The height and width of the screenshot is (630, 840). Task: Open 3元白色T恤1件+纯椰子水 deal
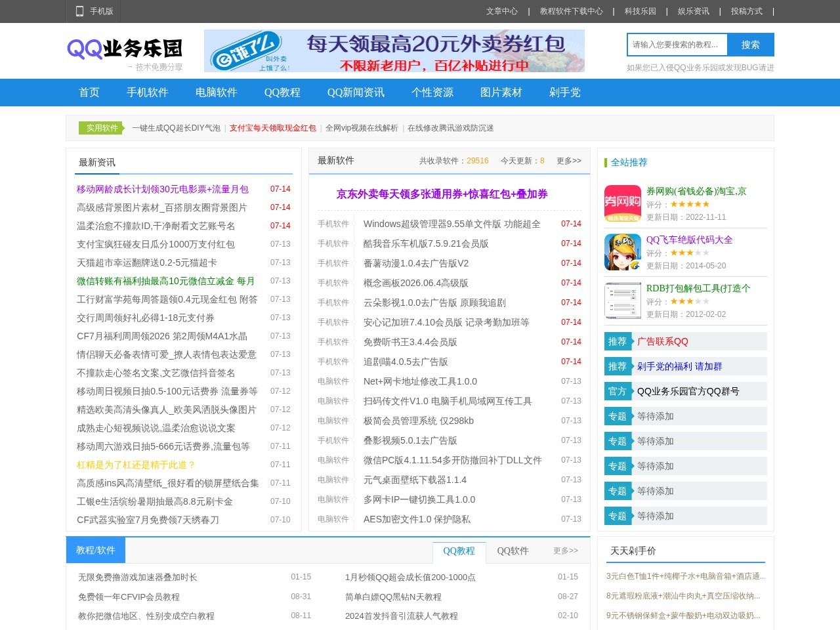tap(686, 576)
